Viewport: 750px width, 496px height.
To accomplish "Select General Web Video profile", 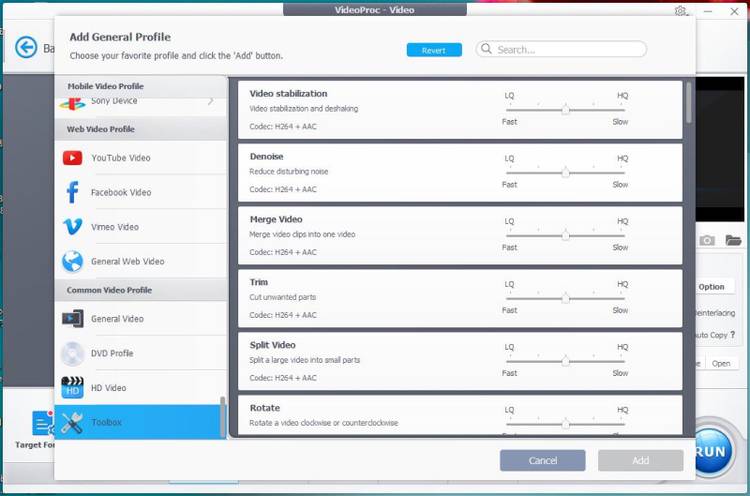I will pyautogui.click(x=141, y=261).
